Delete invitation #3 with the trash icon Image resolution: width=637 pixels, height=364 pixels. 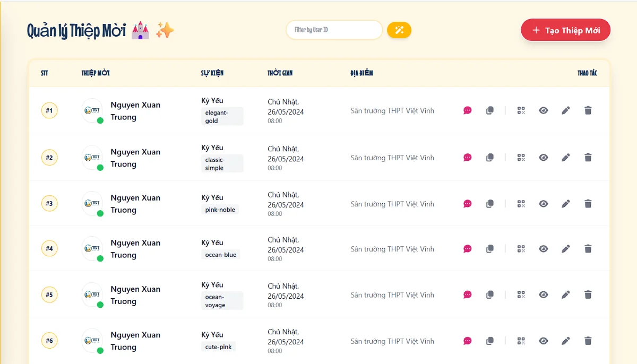tap(588, 203)
